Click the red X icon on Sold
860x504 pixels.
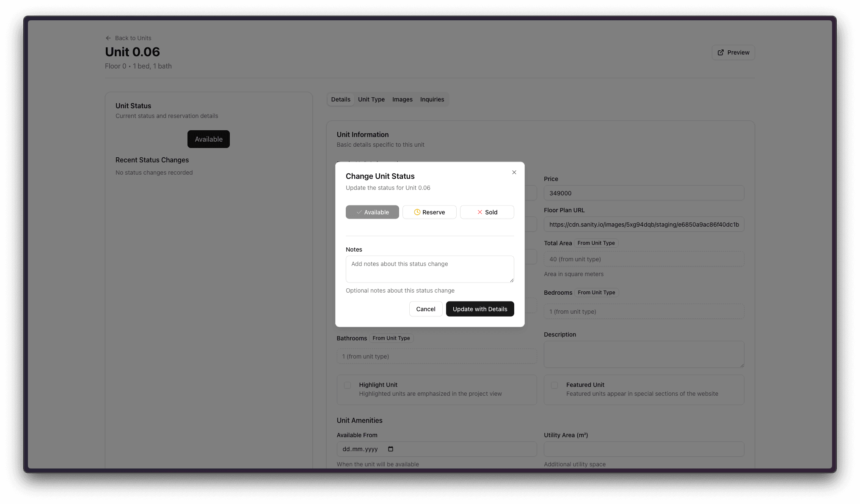(x=480, y=212)
